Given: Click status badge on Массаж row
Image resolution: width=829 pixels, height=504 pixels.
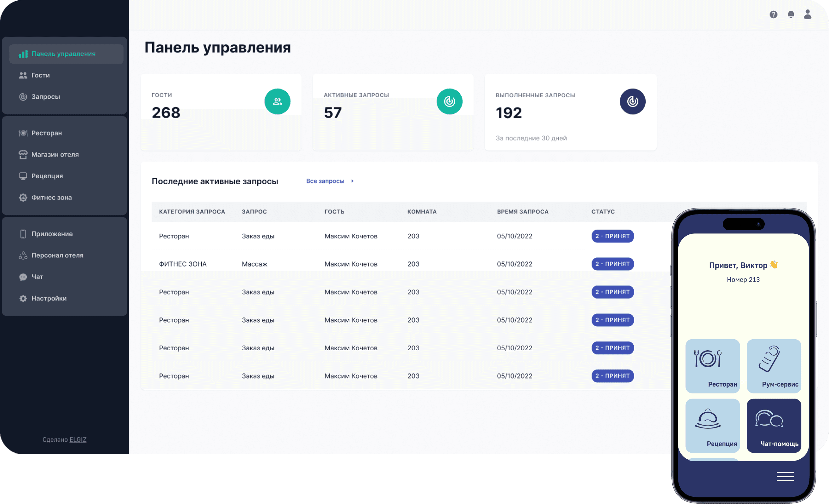Looking at the screenshot, I should (612, 264).
